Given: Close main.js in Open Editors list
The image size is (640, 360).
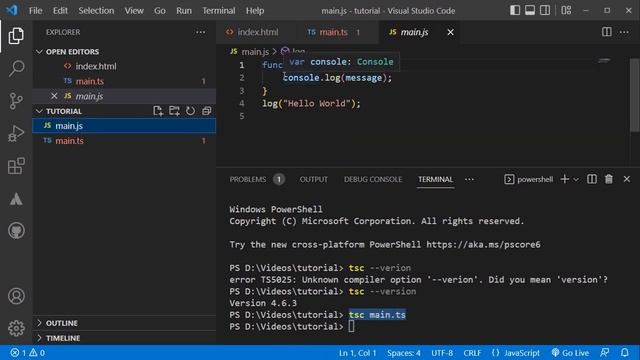Looking at the screenshot, I should coord(54,96).
